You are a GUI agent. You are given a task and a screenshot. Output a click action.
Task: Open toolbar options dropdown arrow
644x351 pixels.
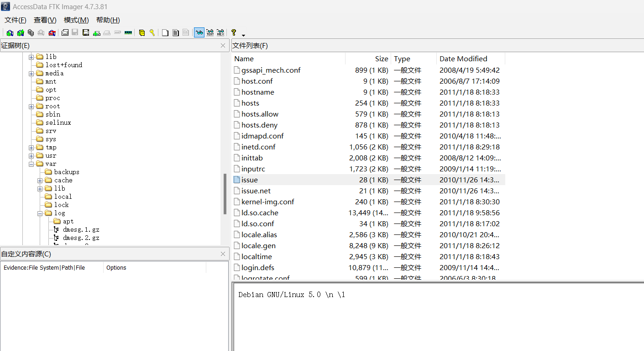click(243, 35)
